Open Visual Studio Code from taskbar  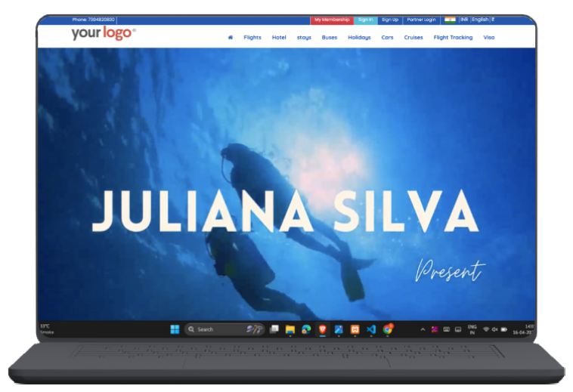click(x=371, y=329)
